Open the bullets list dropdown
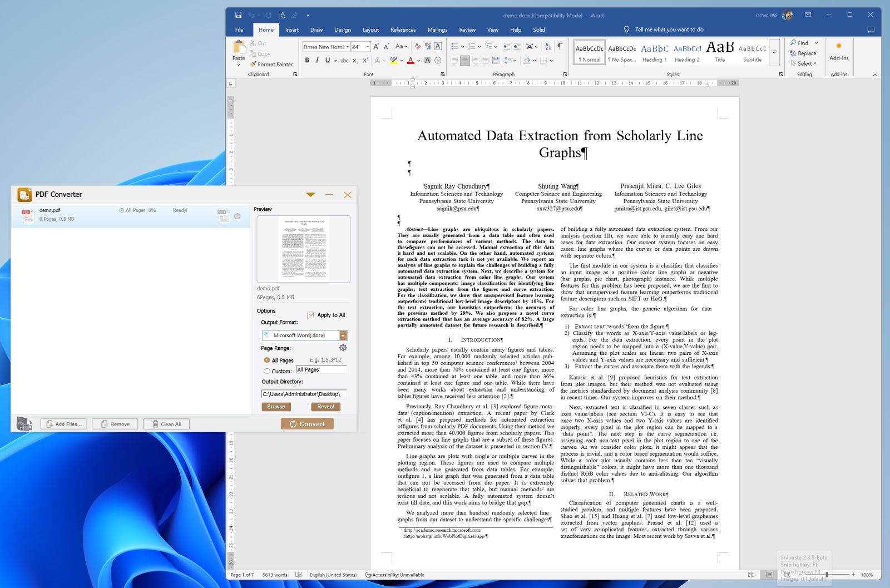The width and height of the screenshot is (890, 588). click(462, 47)
